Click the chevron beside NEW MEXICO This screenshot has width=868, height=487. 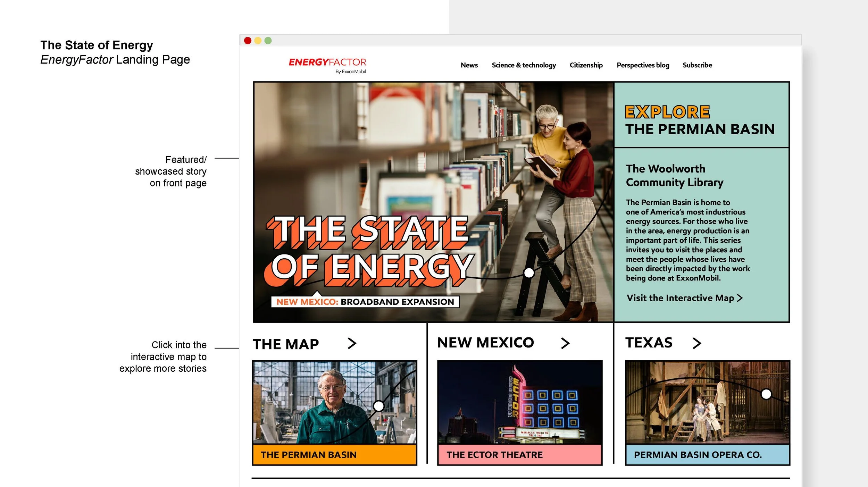(x=565, y=343)
